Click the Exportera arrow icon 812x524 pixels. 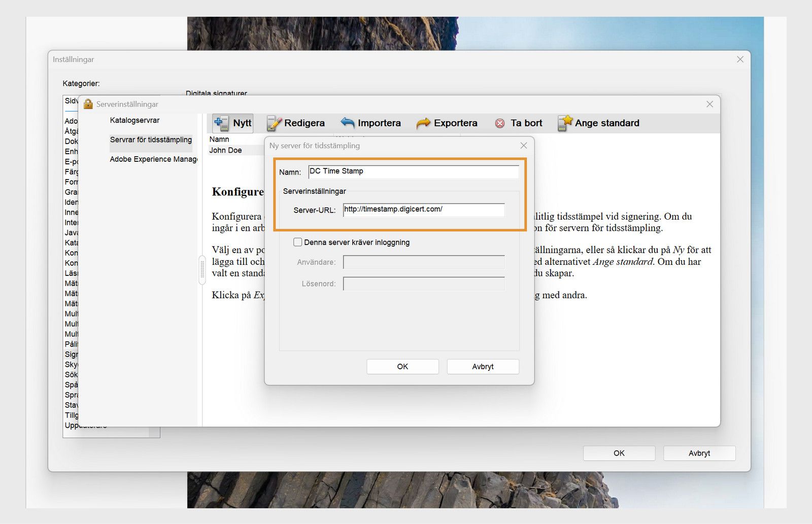pyautogui.click(x=423, y=122)
